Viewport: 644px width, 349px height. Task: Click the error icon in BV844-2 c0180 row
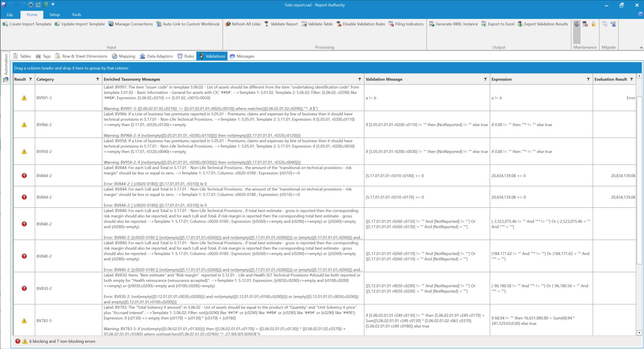[x=24, y=176]
